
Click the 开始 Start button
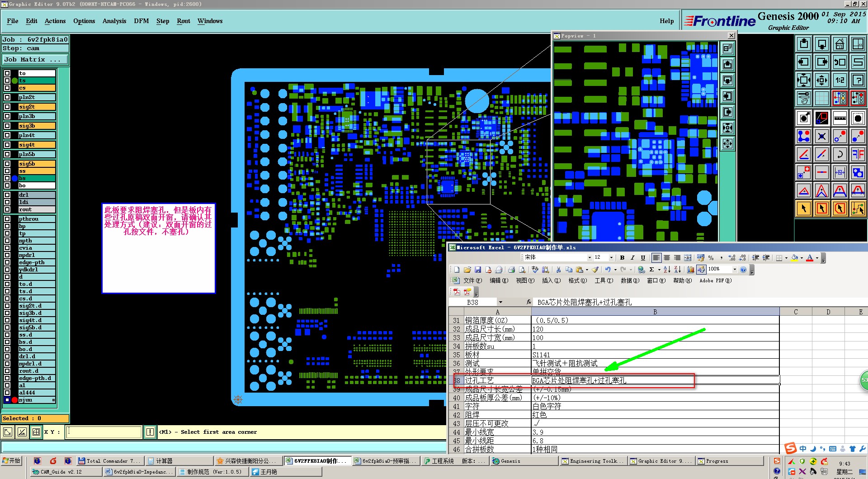tap(12, 461)
